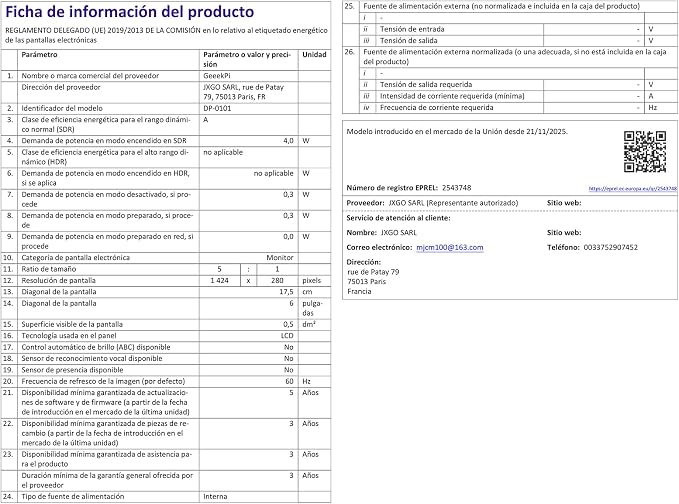Click the phone number 0033752907452
Screen dimensions: 679x504
pos(611,247)
